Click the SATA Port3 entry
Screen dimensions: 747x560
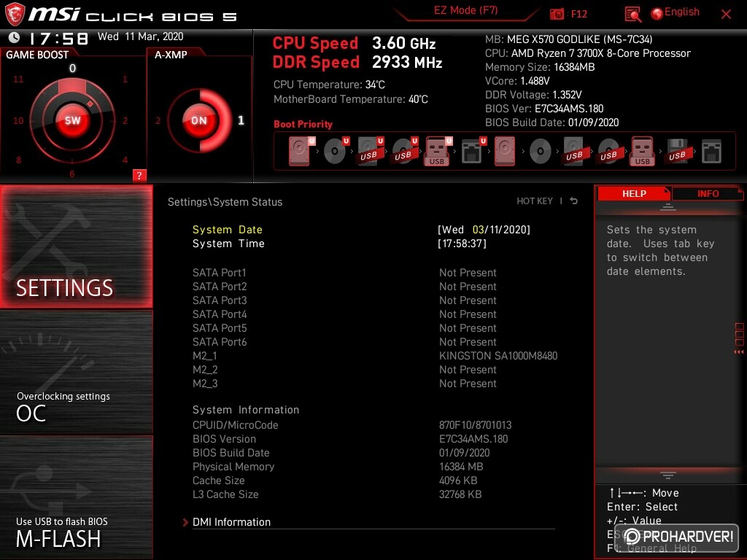344,300
